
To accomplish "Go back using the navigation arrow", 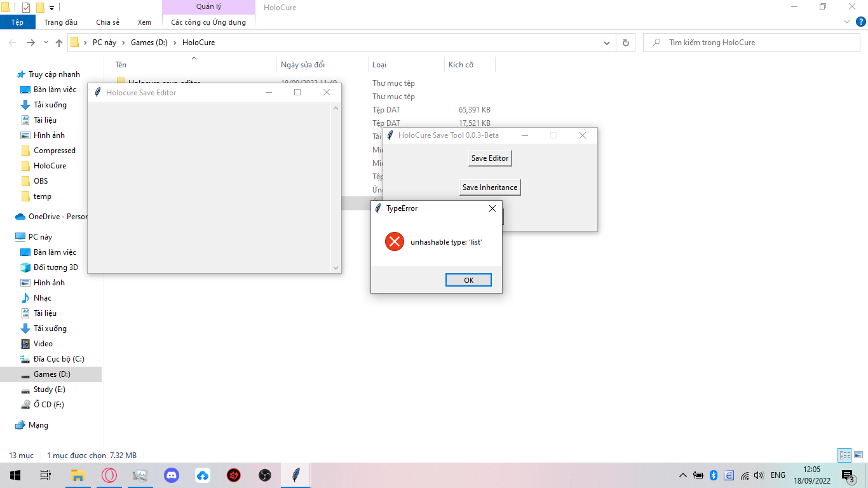I will pyautogui.click(x=12, y=42).
